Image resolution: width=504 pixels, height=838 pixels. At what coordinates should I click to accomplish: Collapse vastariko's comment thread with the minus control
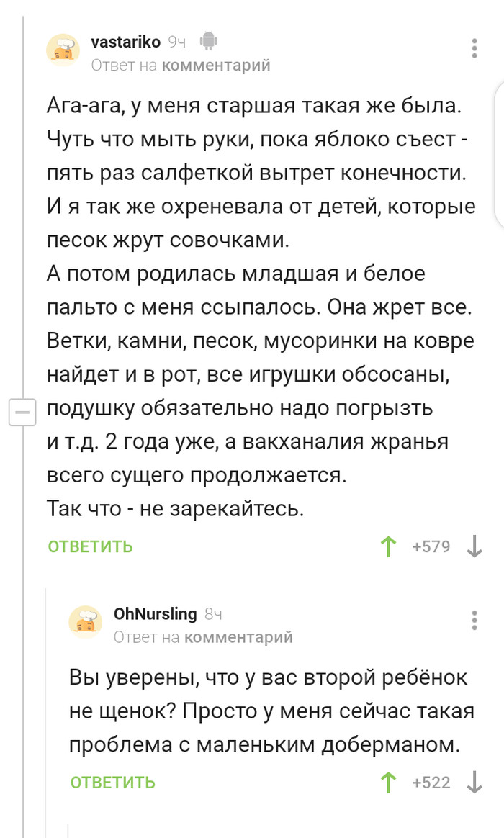(x=24, y=412)
